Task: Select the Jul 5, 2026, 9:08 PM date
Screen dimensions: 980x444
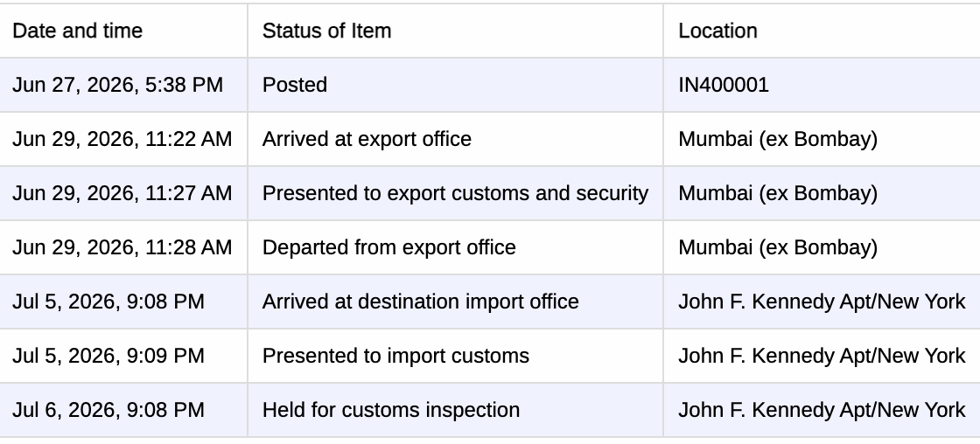Action: [108, 302]
